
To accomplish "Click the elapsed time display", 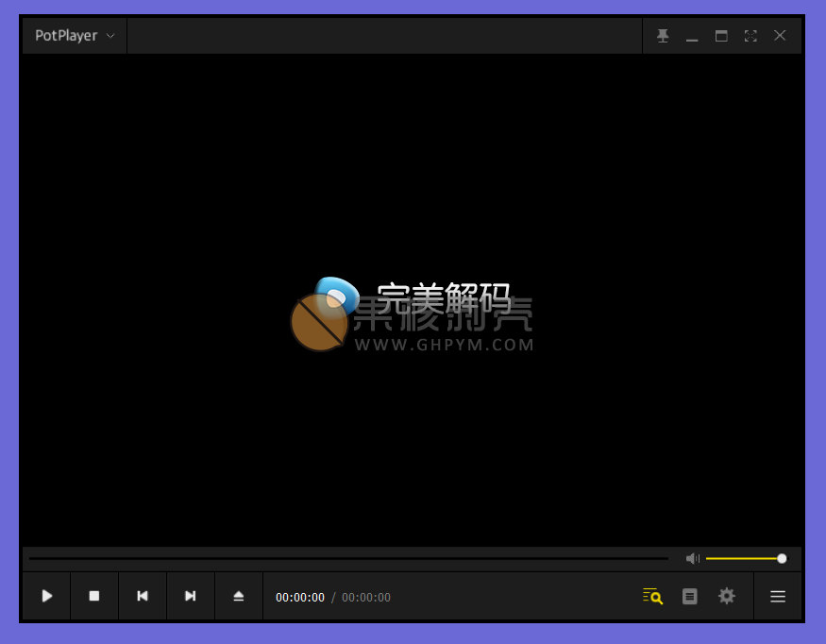I will click(299, 597).
